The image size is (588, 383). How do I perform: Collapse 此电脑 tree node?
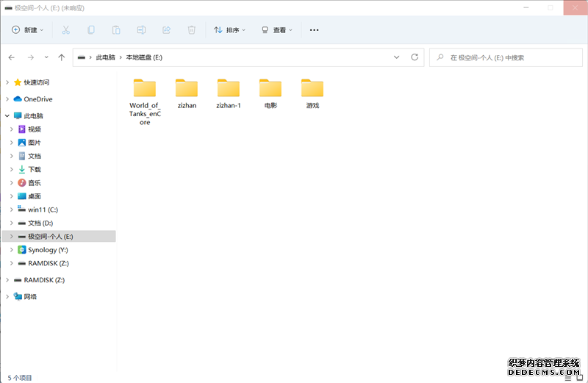(x=7, y=115)
